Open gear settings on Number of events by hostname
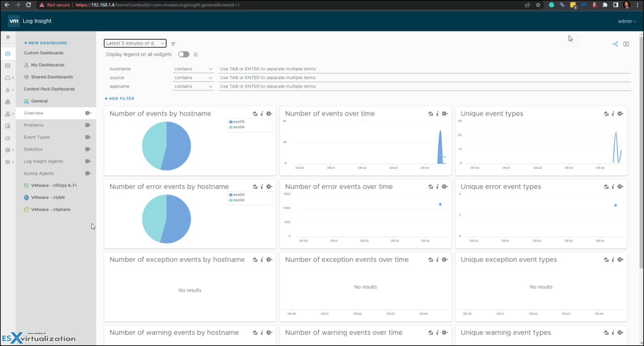Image resolution: width=644 pixels, height=346 pixels. (x=269, y=113)
